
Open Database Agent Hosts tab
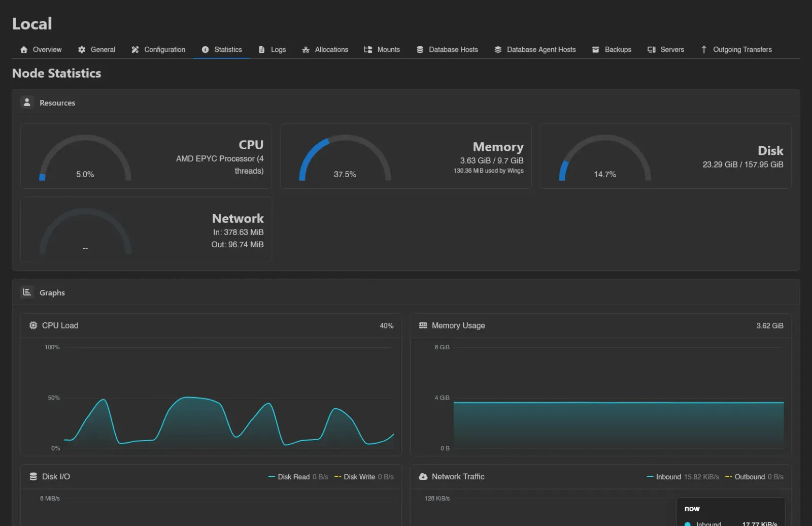tap(535, 50)
